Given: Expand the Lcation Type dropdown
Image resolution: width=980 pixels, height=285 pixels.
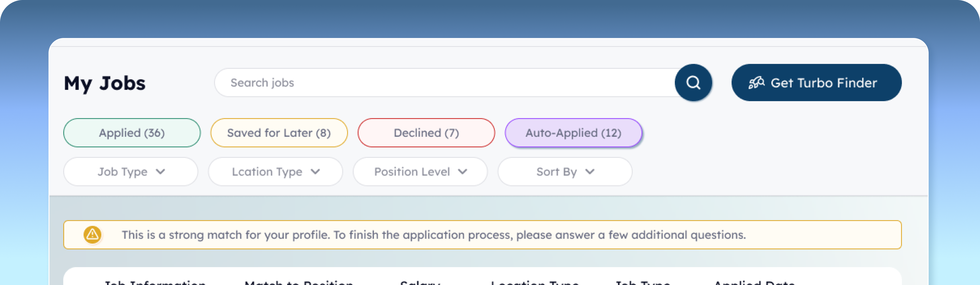Looking at the screenshot, I should point(275,171).
